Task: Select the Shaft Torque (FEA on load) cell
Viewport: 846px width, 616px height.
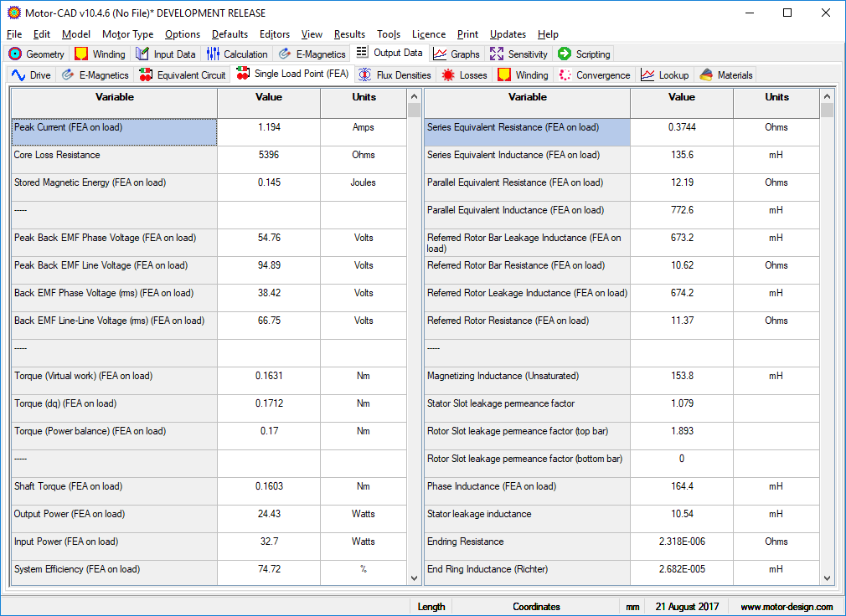Action: tap(115, 491)
